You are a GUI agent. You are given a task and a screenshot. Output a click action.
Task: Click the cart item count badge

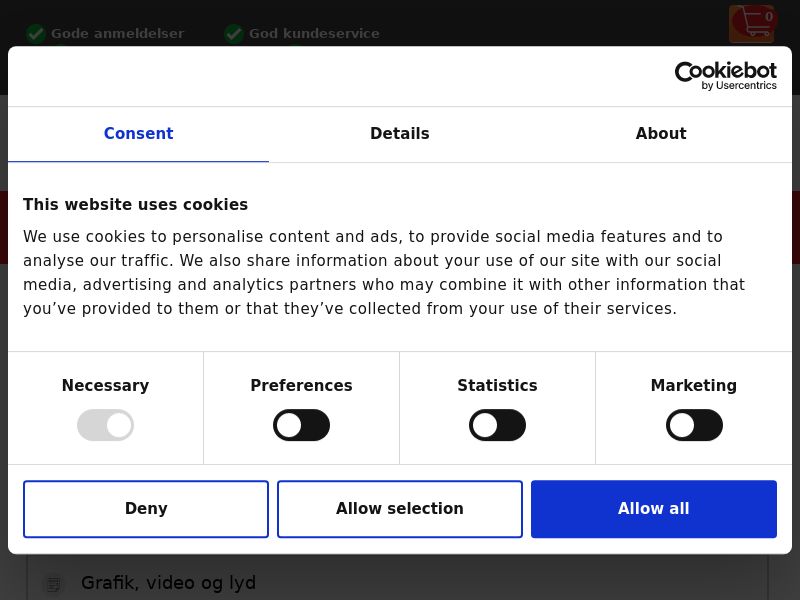pyautogui.click(x=768, y=17)
